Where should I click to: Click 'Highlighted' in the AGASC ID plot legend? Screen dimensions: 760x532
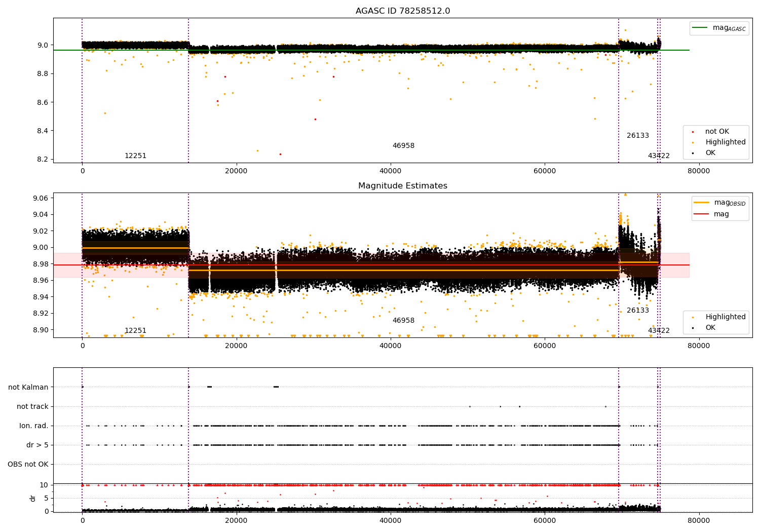click(720, 142)
